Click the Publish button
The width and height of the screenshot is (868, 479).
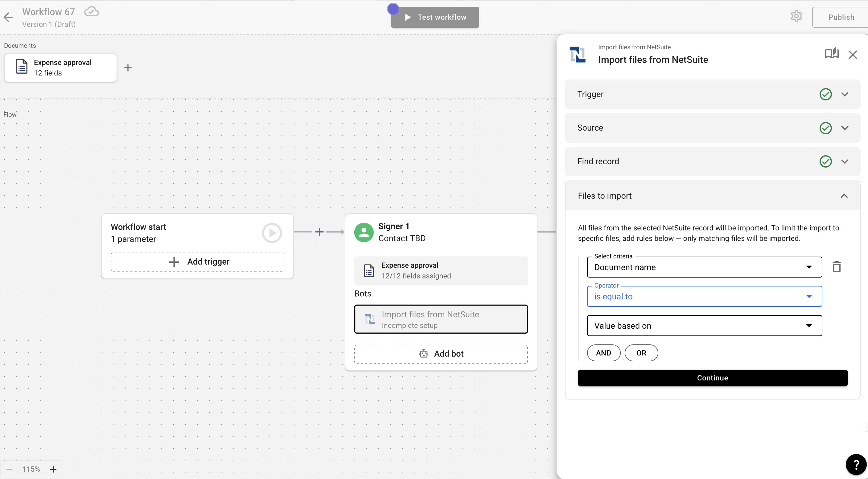[x=841, y=17]
